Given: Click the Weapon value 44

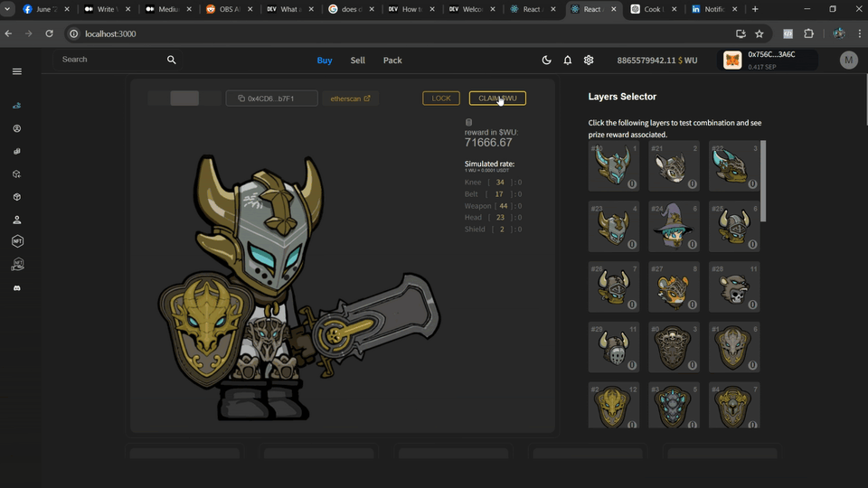Looking at the screenshot, I should 504,206.
